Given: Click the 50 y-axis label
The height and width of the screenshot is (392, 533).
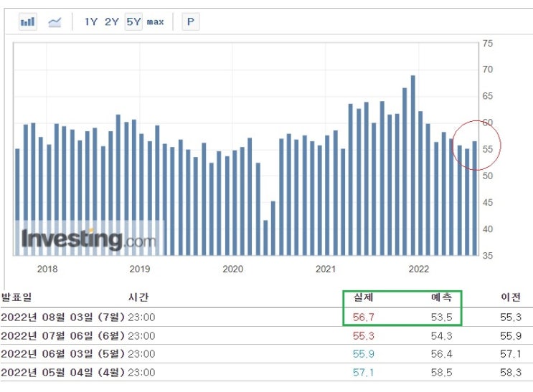Looking at the screenshot, I should coord(488,176).
